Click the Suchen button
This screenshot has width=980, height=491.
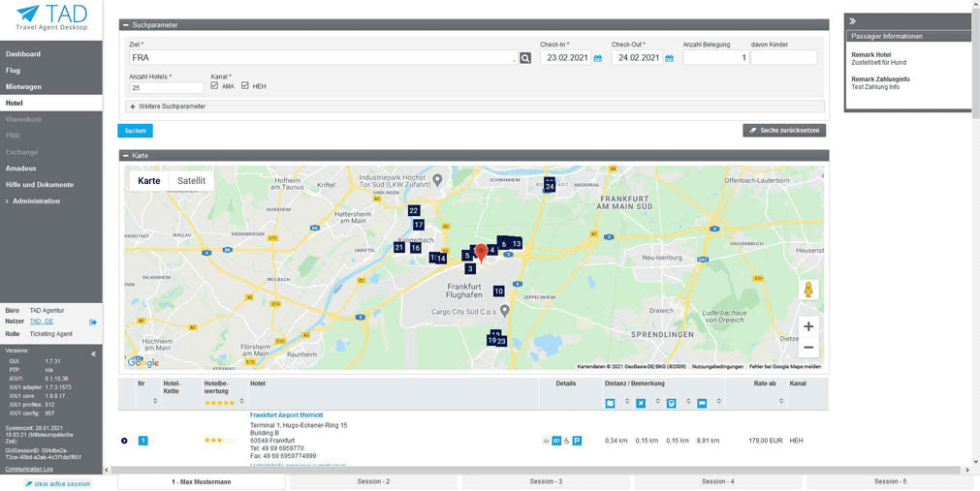click(x=135, y=131)
